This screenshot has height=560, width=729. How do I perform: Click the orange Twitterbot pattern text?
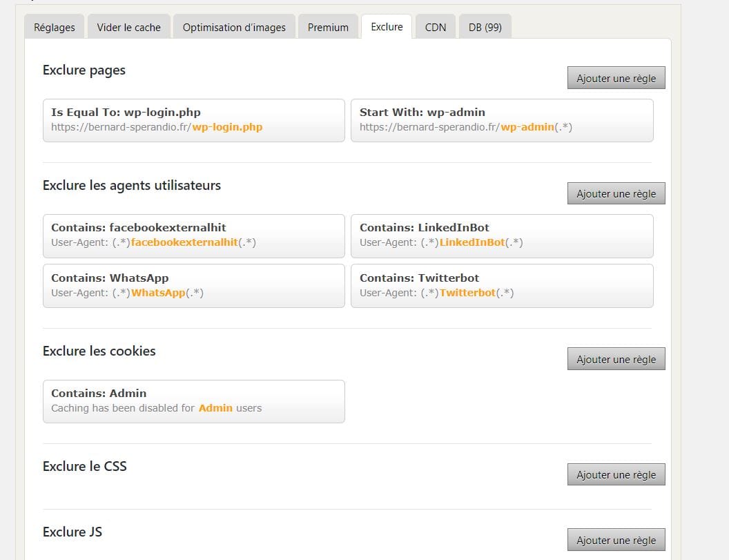[467, 293]
